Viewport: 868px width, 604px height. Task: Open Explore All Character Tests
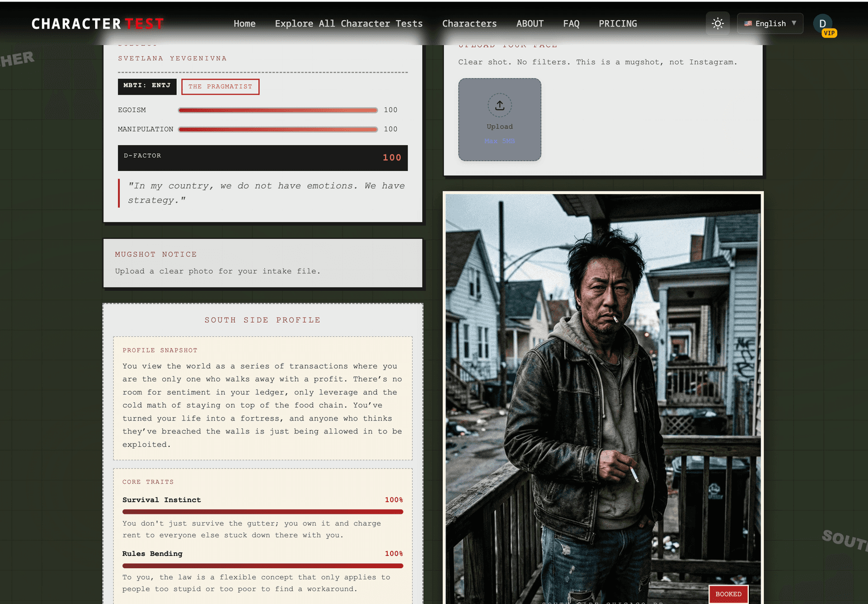pyautogui.click(x=348, y=23)
